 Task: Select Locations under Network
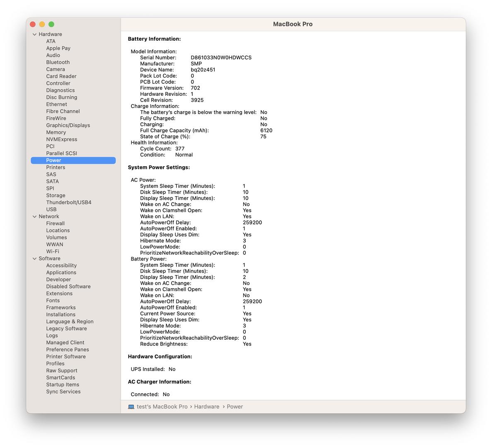(x=58, y=231)
